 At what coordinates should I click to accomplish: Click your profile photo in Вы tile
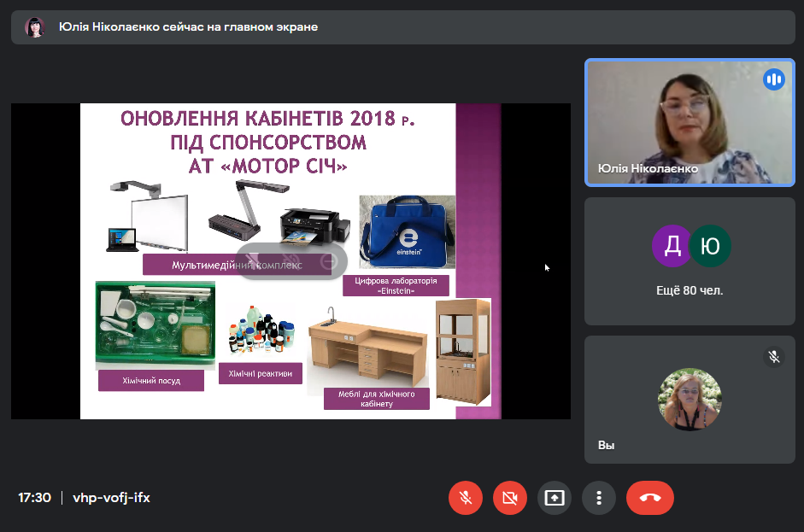pos(690,400)
